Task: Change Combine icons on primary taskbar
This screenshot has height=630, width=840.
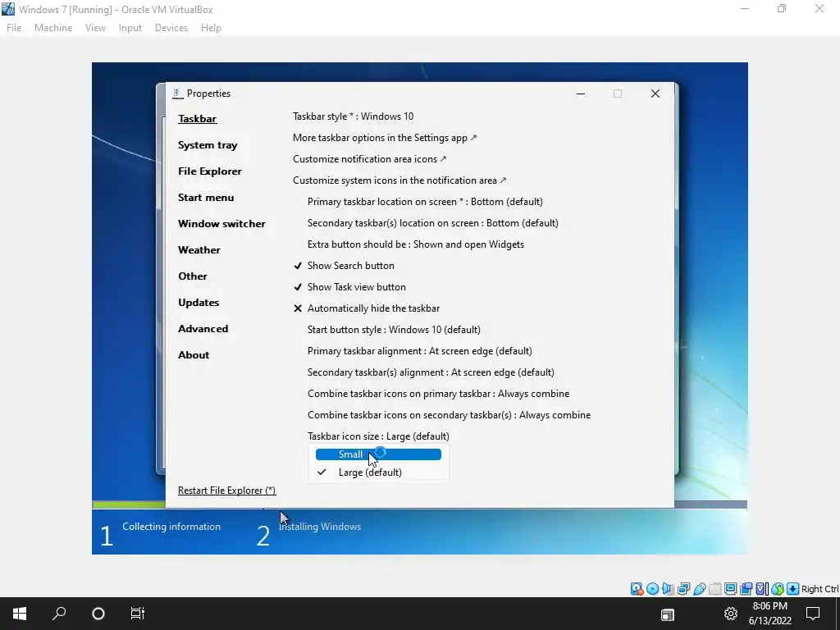Action: pyautogui.click(x=438, y=394)
